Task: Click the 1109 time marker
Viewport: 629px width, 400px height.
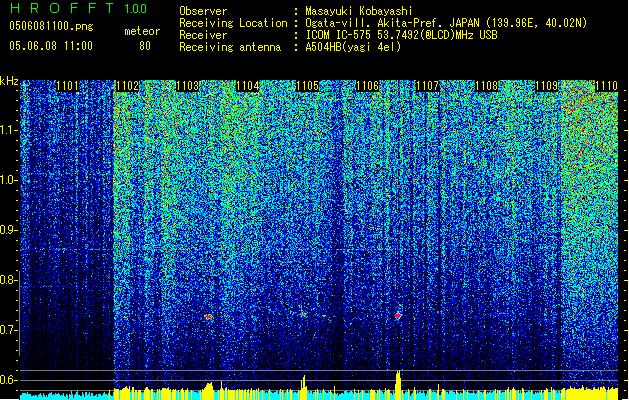Action: pyautogui.click(x=547, y=86)
